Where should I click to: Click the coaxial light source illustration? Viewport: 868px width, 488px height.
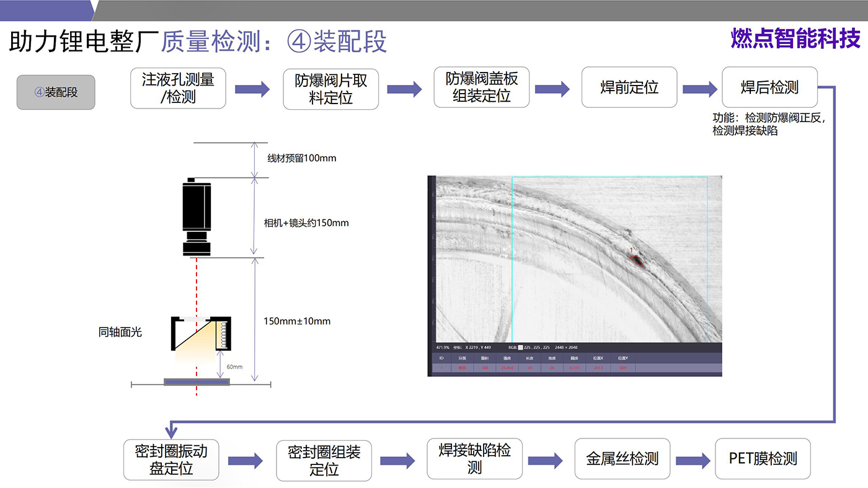point(201,335)
